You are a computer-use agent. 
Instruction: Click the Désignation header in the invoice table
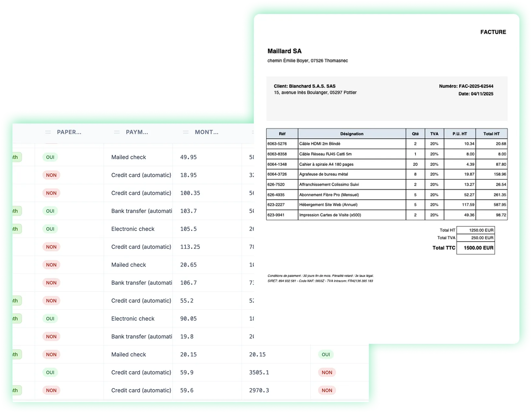tap(352, 134)
